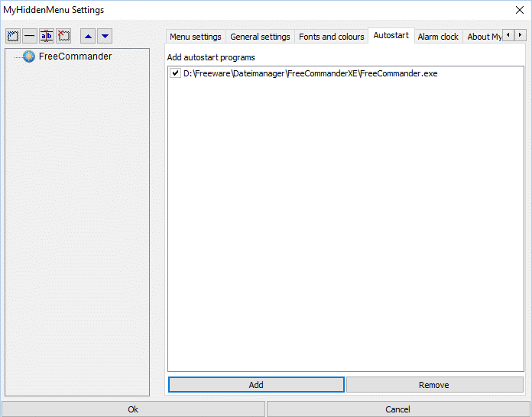This screenshot has height=417, width=532.
Task: Go to the Fonts and colours tab
Action: 331,37
